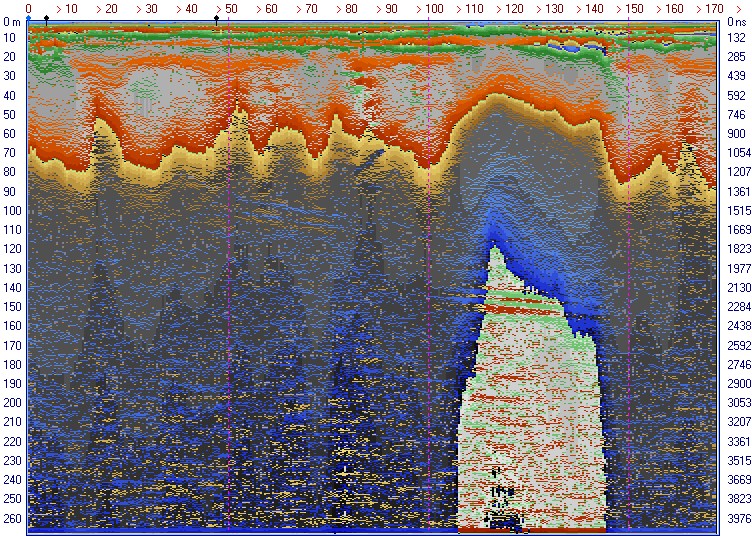Click the 1054 time label on the right axis
The width and height of the screenshot is (752, 536).
(x=736, y=152)
